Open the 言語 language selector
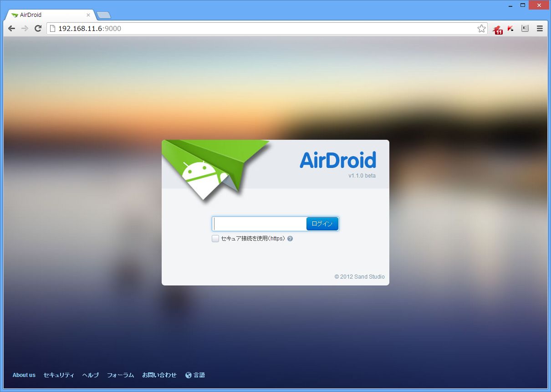This screenshot has width=551, height=392. tap(199, 375)
